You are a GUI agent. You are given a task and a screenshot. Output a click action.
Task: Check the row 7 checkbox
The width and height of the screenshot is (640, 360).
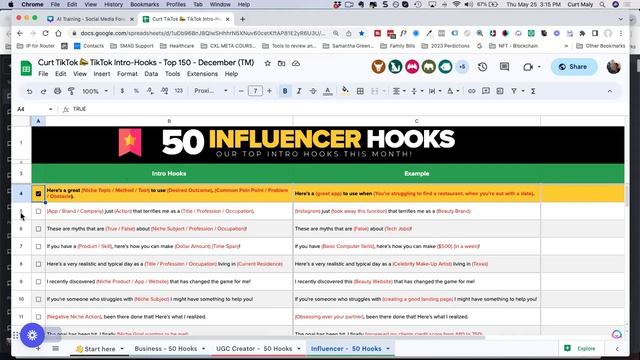click(x=38, y=247)
